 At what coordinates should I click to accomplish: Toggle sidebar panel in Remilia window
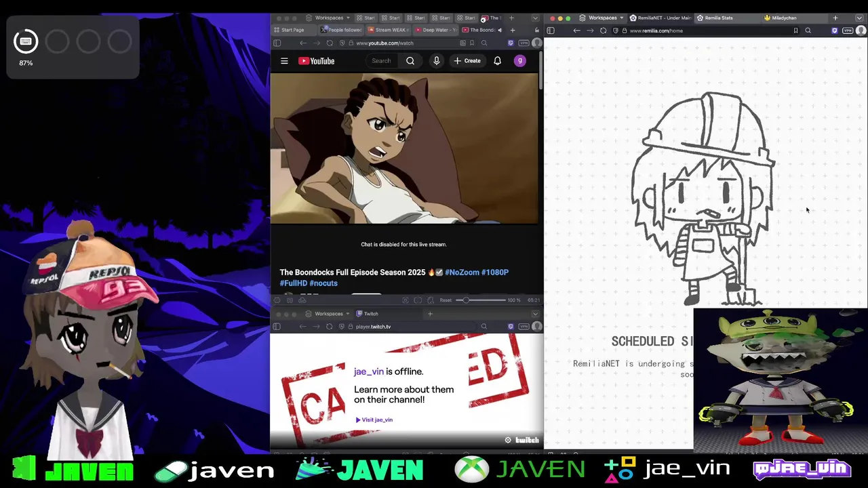click(551, 30)
